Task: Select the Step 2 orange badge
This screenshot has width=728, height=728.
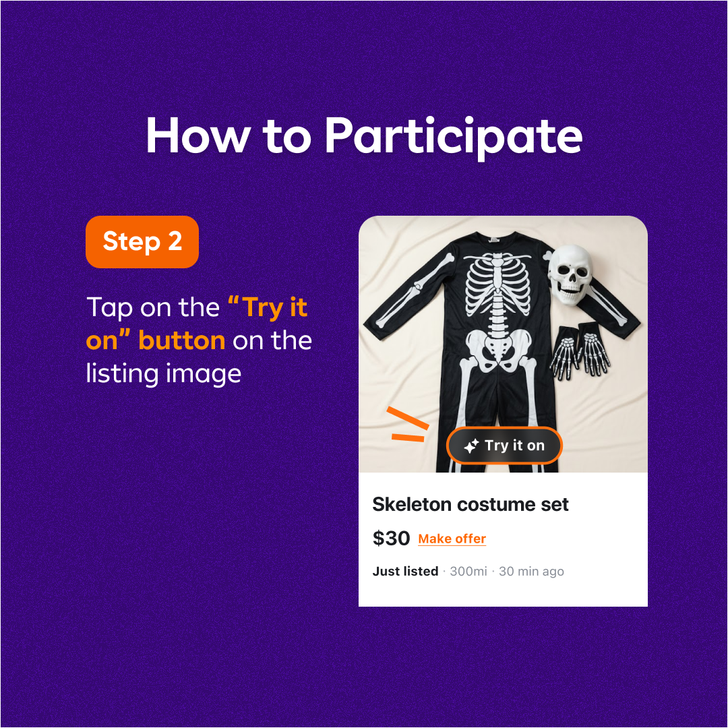Action: 142,242
